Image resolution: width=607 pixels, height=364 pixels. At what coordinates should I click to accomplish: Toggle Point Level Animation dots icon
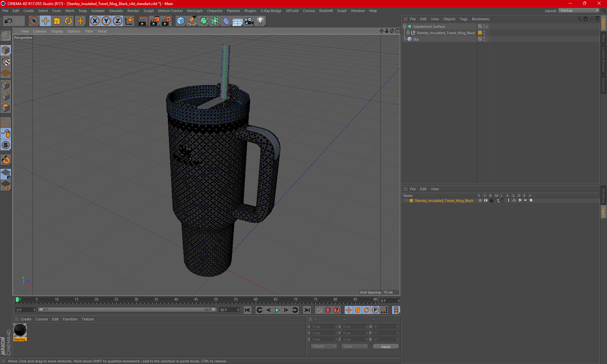pos(384,310)
